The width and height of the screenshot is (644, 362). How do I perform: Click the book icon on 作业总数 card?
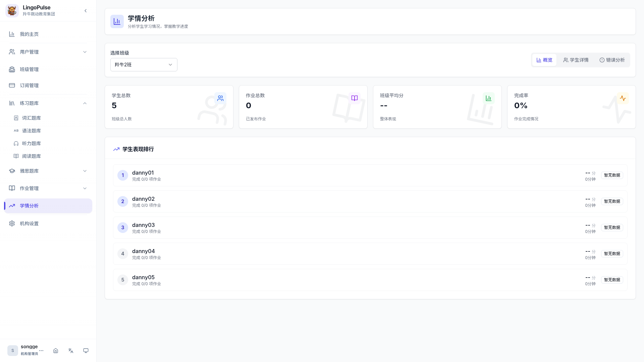point(355,98)
